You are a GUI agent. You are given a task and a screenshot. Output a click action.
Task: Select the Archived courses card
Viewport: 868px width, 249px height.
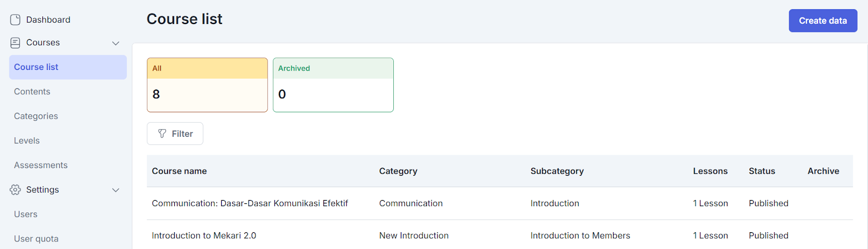pos(333,85)
